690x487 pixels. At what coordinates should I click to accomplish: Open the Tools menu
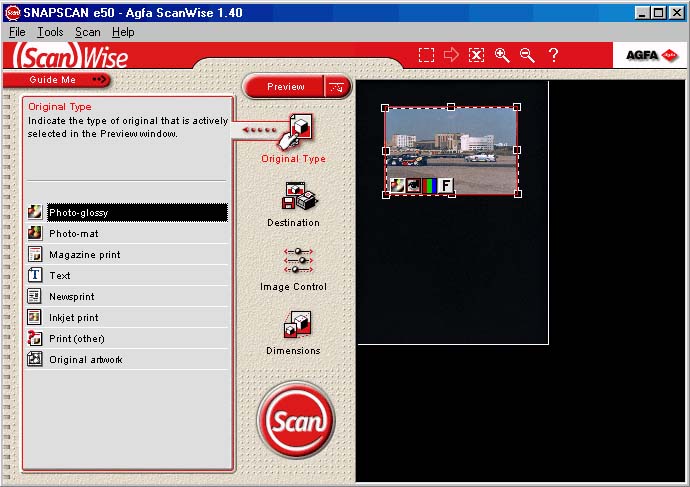coord(50,32)
